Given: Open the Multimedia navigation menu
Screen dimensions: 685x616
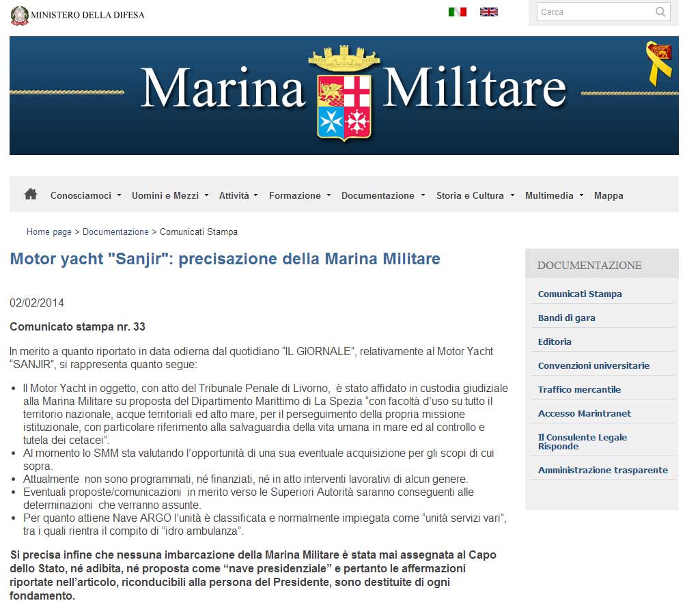Looking at the screenshot, I should click(554, 195).
